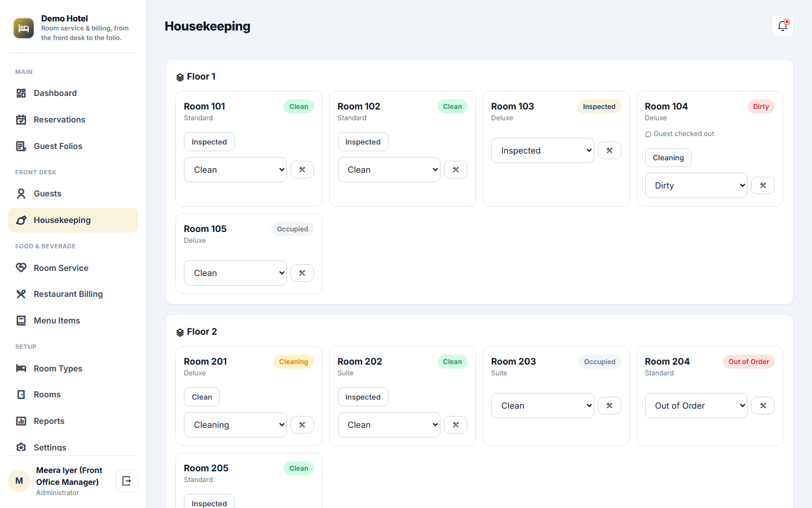
Task: Click the Floor 2 layers icon
Action: coord(180,332)
